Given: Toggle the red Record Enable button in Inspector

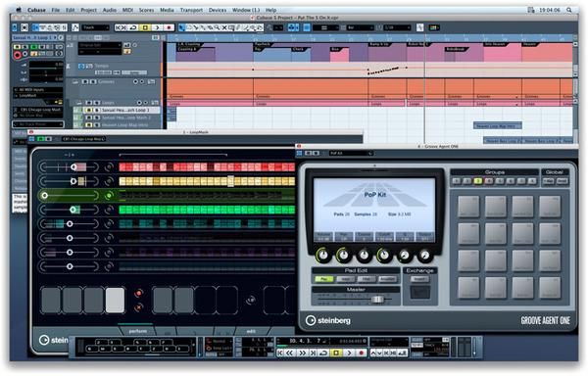Looking at the screenshot, I should (x=17, y=55).
